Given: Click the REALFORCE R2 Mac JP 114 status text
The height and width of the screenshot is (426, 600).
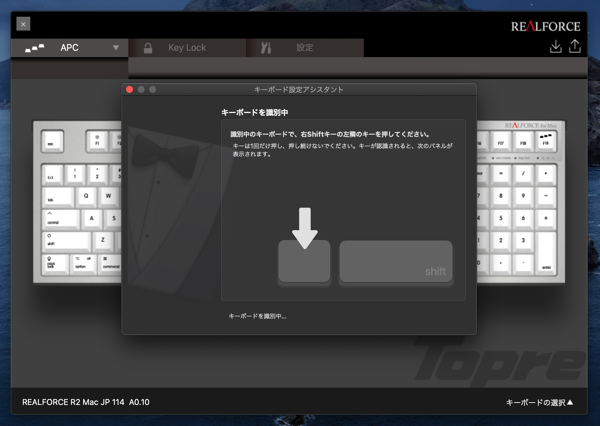Looking at the screenshot, I should pos(86,402).
